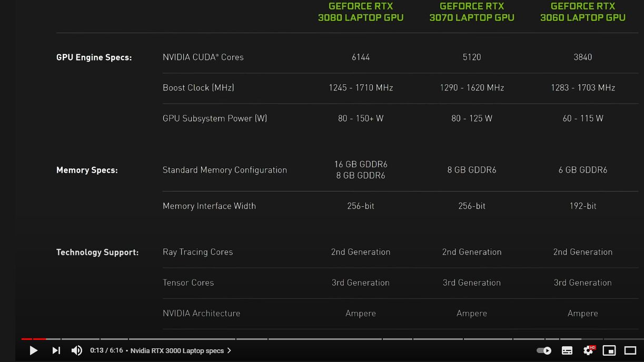Click the 0:13 / 6:16 time display

pyautogui.click(x=106, y=350)
